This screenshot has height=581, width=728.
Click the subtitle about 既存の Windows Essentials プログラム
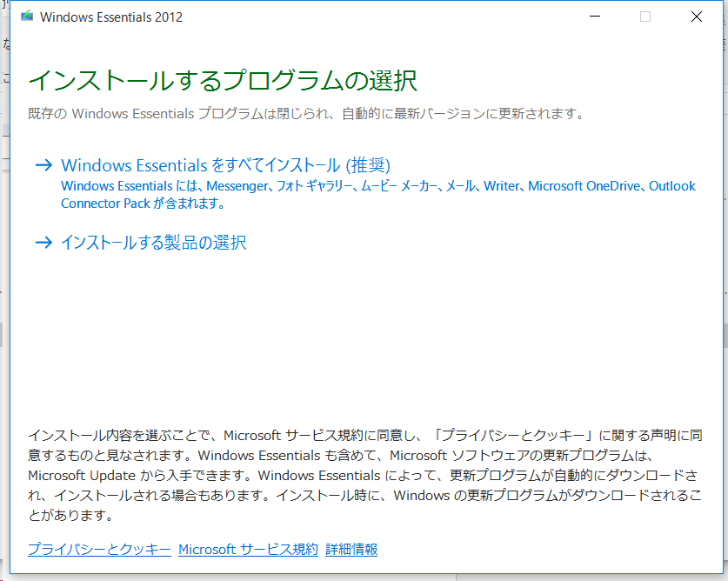[306, 113]
